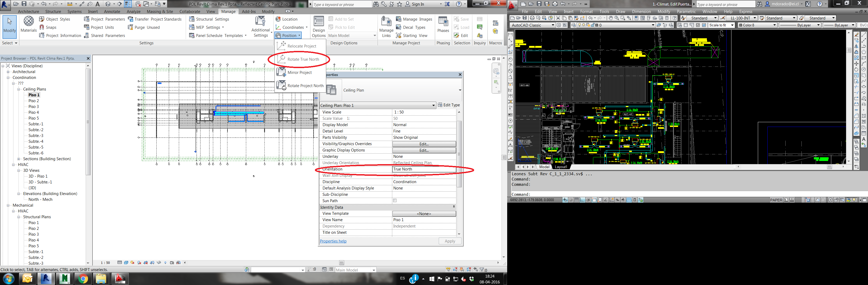The height and width of the screenshot is (285, 868).
Task: Launch Chrome from the Windows taskbar
Action: point(83,279)
